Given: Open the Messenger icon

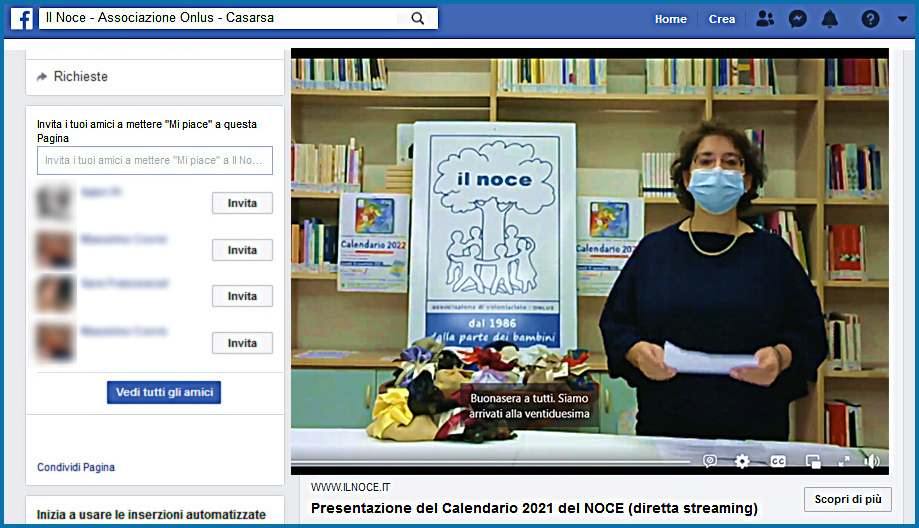Looking at the screenshot, I should click(x=797, y=19).
